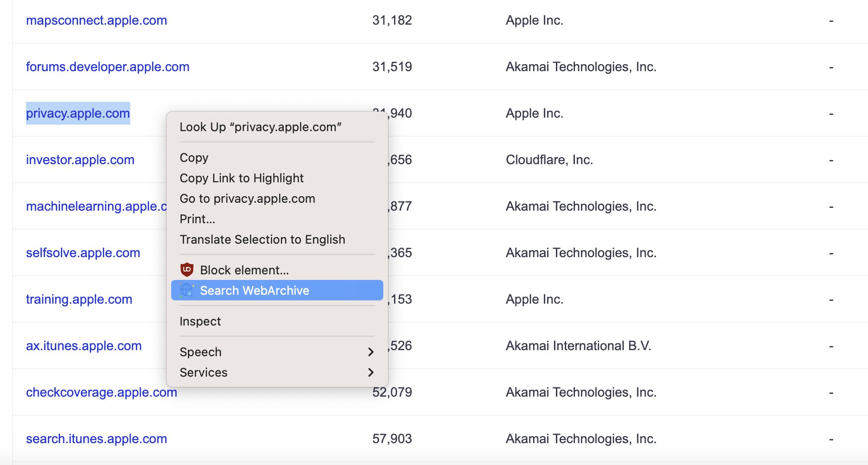Select Translate Selection to English
The width and height of the screenshot is (868, 465).
pyautogui.click(x=262, y=239)
